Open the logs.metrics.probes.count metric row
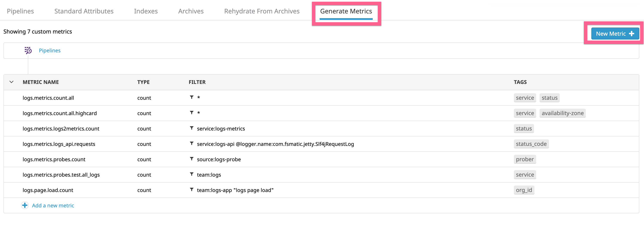The image size is (644, 230). [x=321, y=159]
